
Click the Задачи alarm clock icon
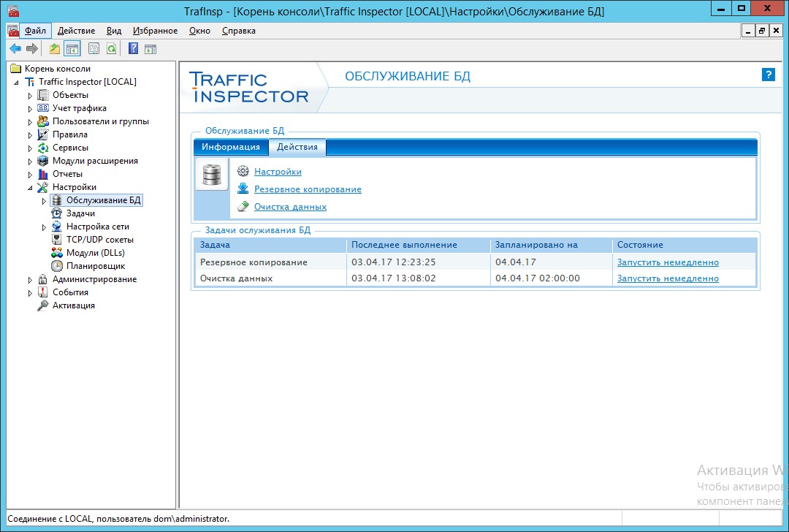[x=57, y=213]
